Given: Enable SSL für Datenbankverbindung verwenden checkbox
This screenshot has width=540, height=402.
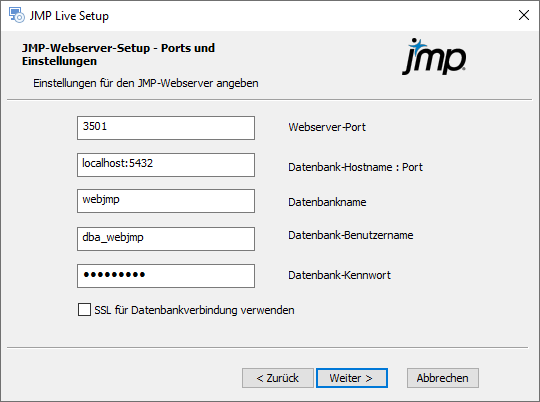Looking at the screenshot, I should [84, 310].
